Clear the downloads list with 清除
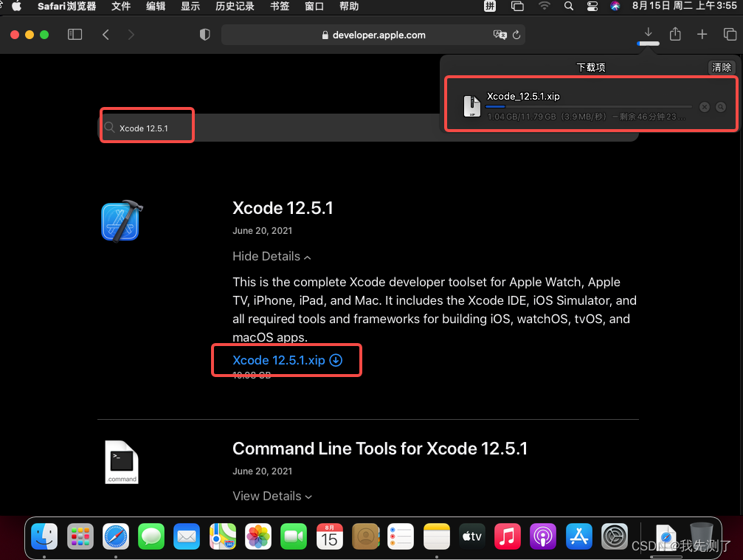Screen dimensions: 743x560 (x=721, y=67)
